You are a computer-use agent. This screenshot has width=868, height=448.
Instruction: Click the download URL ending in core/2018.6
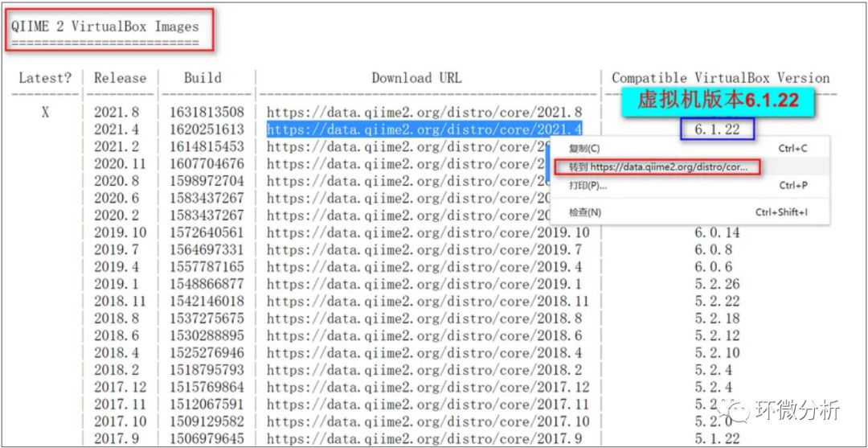point(424,335)
